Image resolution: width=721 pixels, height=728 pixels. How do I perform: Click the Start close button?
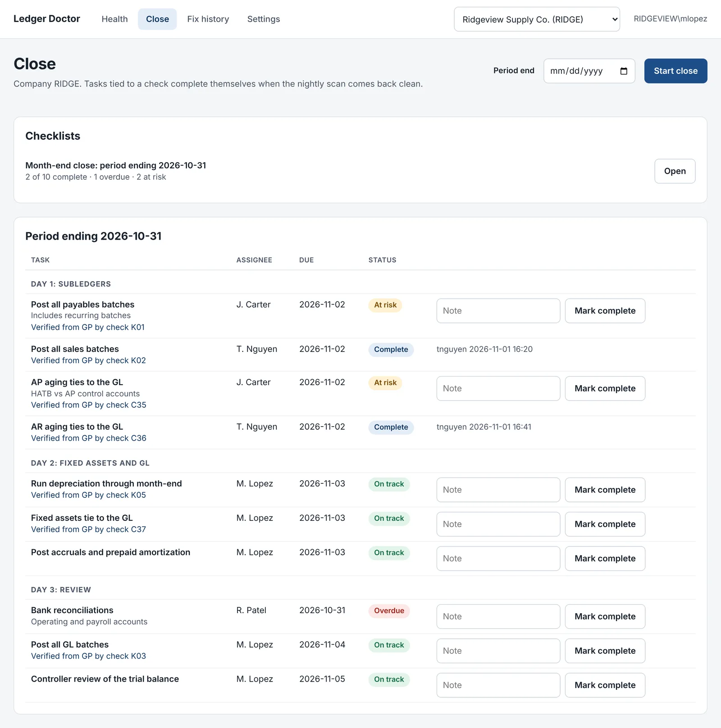coord(675,71)
